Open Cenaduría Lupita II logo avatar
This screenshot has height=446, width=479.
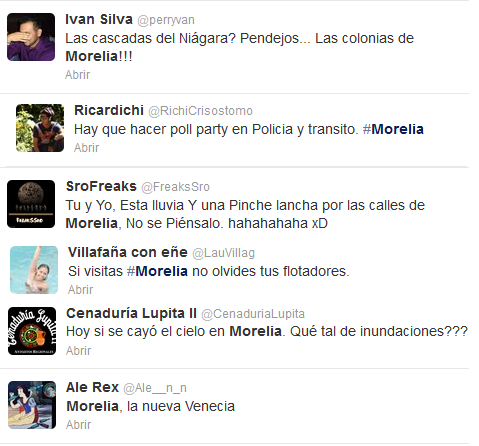coord(32,331)
